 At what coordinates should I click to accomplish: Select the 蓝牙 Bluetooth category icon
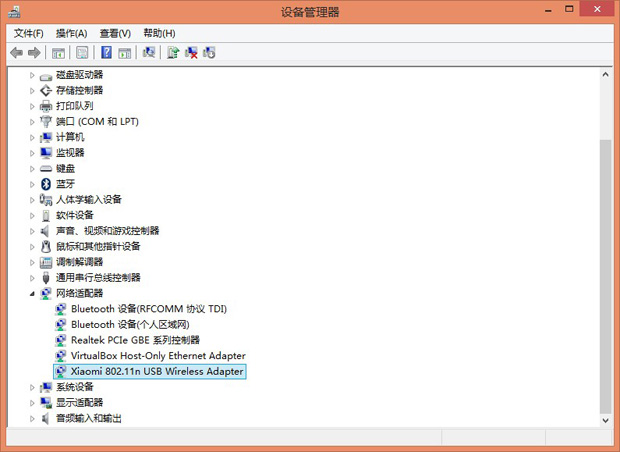pyautogui.click(x=45, y=184)
